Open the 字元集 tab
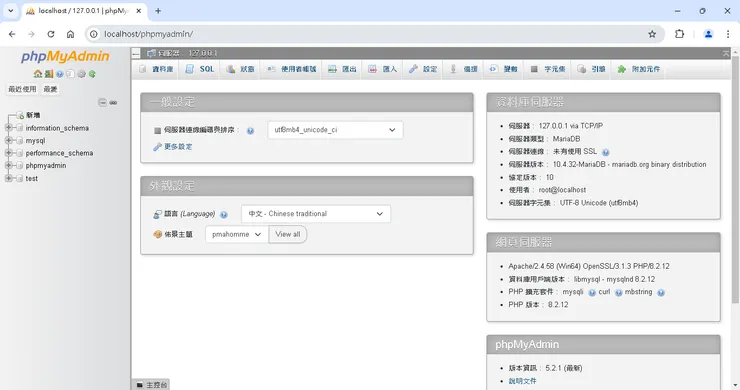This screenshot has height=390, width=740. pos(548,69)
